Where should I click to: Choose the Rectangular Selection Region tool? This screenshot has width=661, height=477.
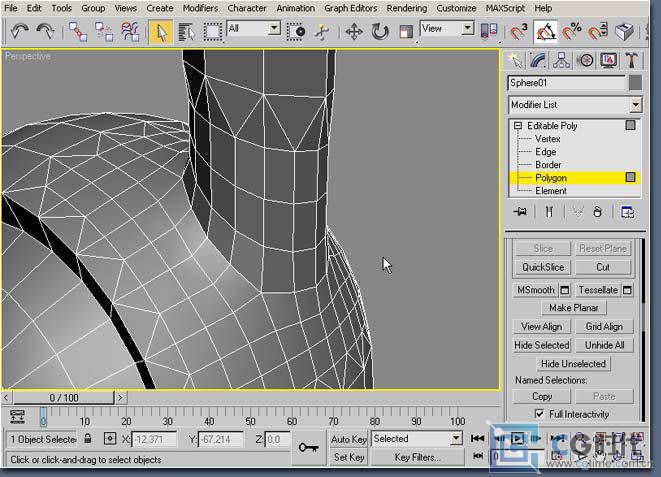pos(212,32)
